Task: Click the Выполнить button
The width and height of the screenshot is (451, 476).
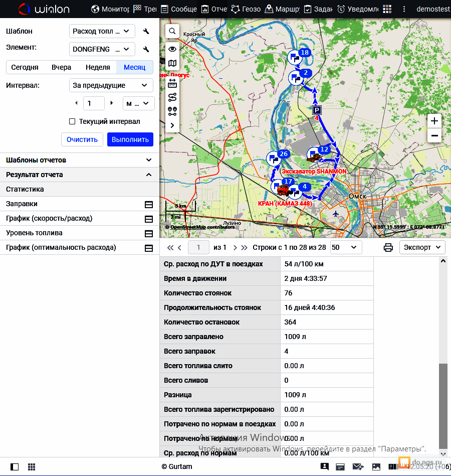Action: (130, 139)
